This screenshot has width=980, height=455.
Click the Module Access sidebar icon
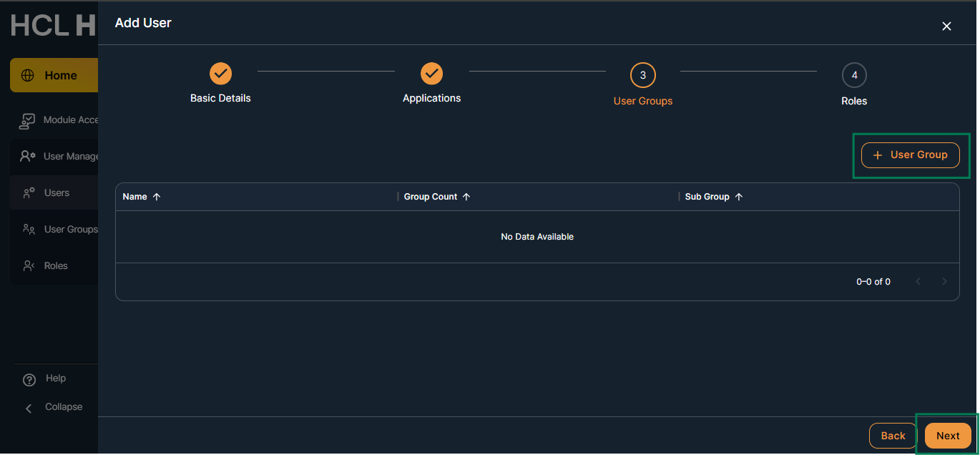coord(27,121)
